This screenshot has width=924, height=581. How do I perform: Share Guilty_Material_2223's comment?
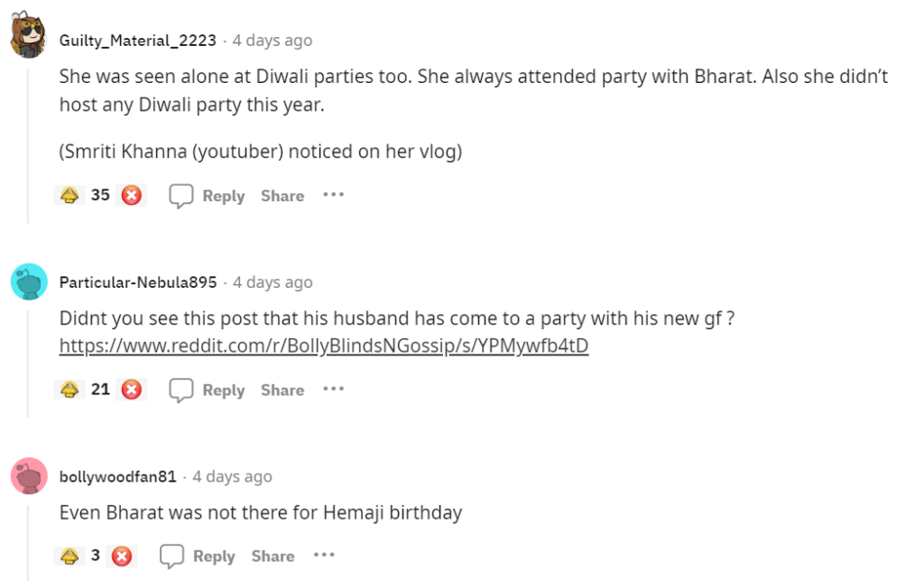282,196
